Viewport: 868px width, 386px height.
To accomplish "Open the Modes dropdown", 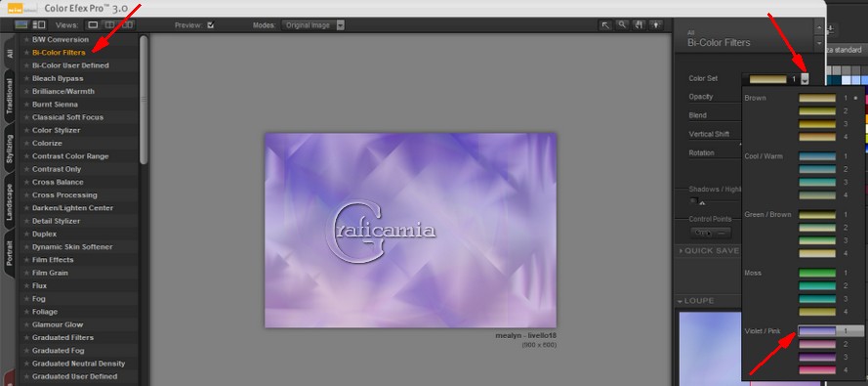I will (x=313, y=25).
